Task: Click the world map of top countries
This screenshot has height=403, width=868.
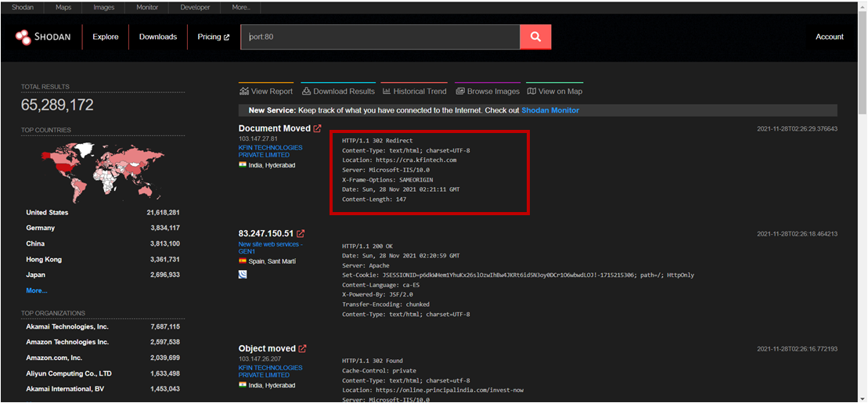Action: 103,171
